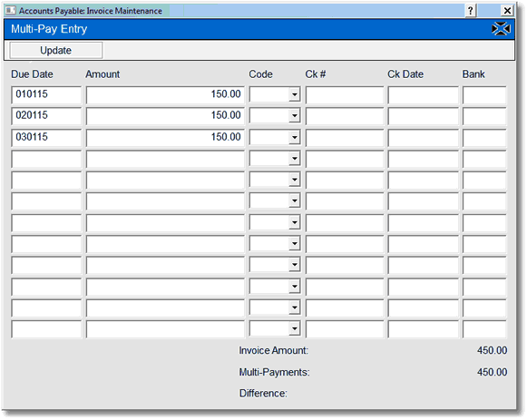Viewport: 527px width, 420px height.
Task: Select the Due Date field showing 010115
Action: tap(46, 94)
